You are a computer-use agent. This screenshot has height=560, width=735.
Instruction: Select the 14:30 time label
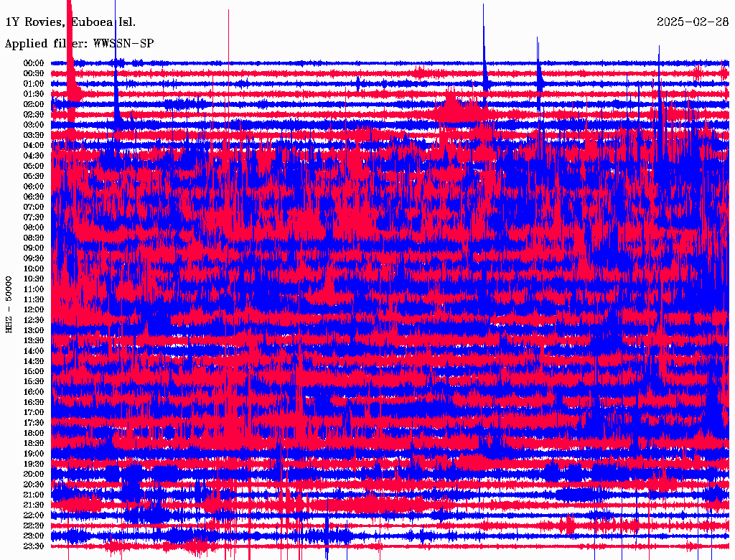click(34, 362)
